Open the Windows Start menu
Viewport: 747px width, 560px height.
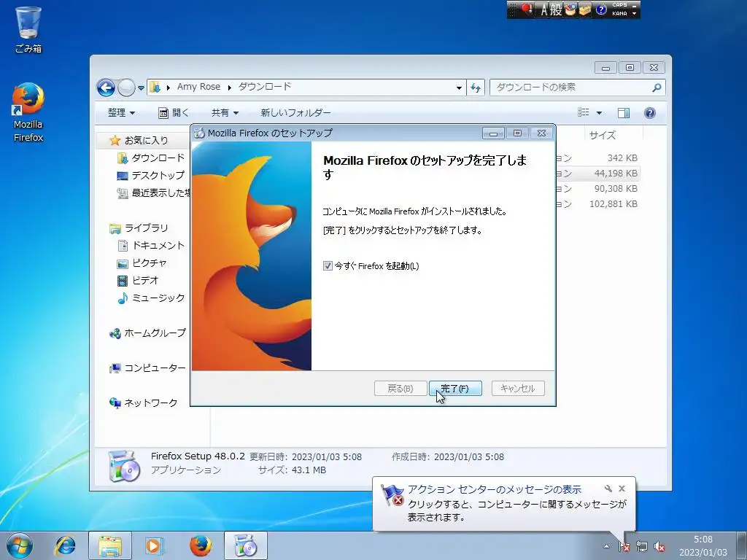(x=19, y=545)
